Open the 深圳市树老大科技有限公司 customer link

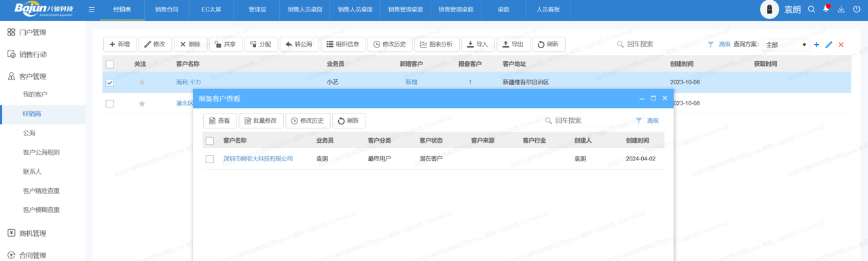[258, 159]
